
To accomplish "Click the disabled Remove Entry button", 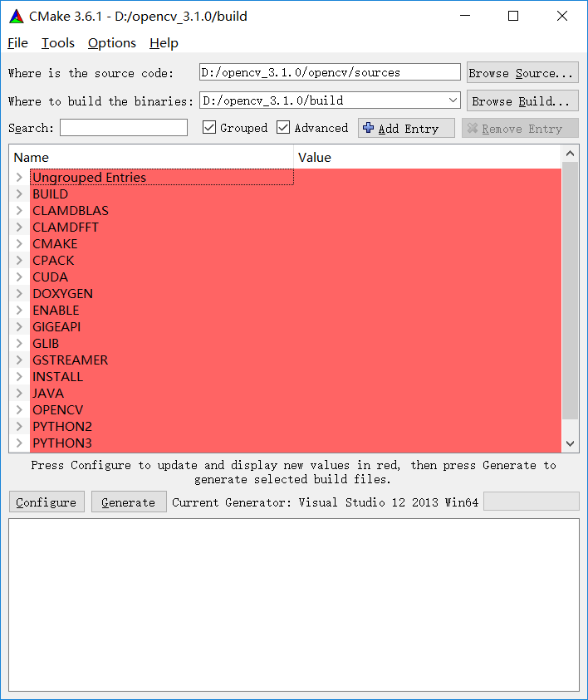I will pos(520,128).
